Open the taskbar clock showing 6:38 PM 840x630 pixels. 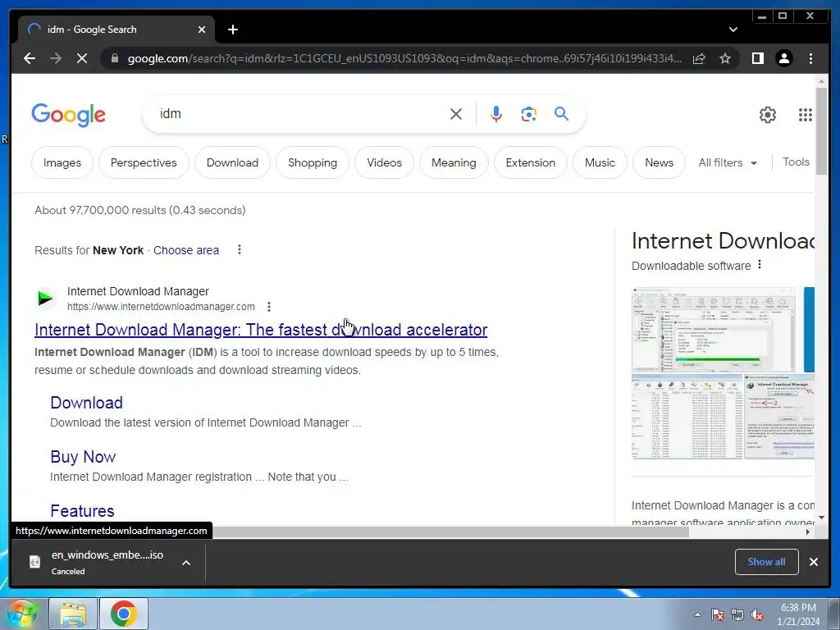point(798,614)
